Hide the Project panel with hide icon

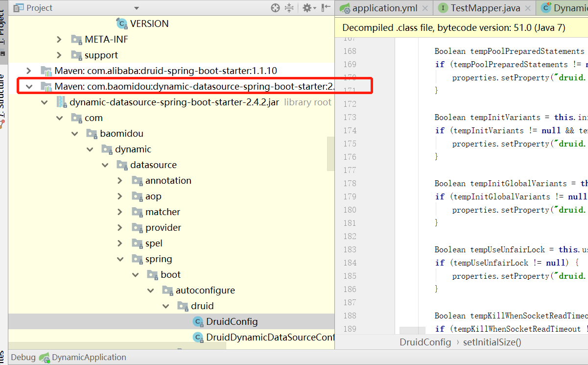tap(326, 8)
